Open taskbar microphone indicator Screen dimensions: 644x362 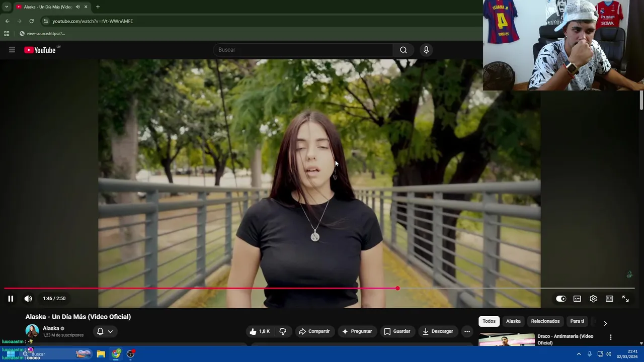pos(590,354)
